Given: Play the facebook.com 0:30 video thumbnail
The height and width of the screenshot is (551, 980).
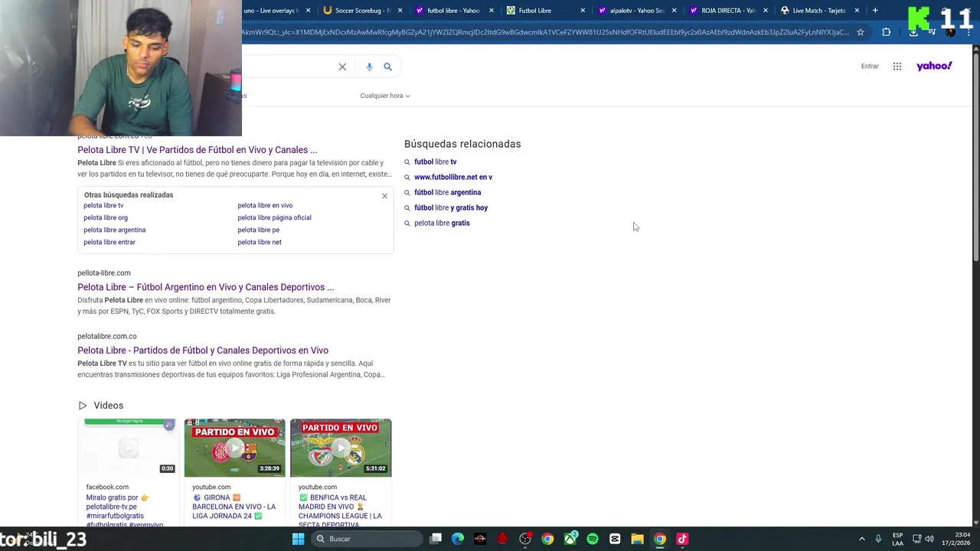Looking at the screenshot, I should (x=129, y=448).
